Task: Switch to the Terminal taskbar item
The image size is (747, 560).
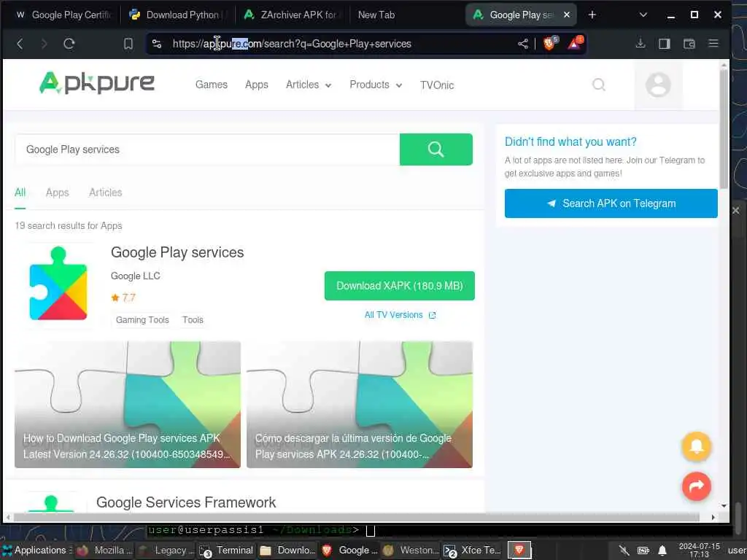Action: pyautogui.click(x=226, y=551)
